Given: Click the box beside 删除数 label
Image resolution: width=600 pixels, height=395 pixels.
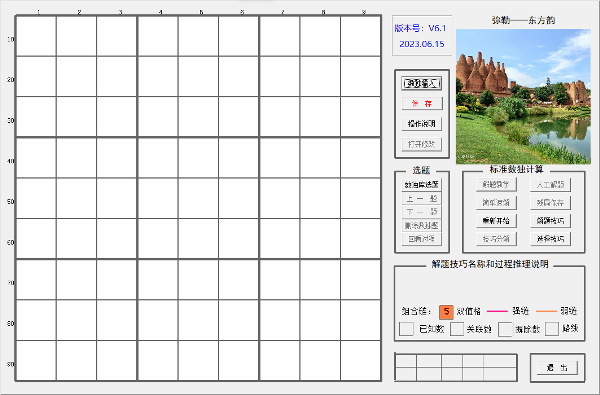Looking at the screenshot, I should (505, 329).
